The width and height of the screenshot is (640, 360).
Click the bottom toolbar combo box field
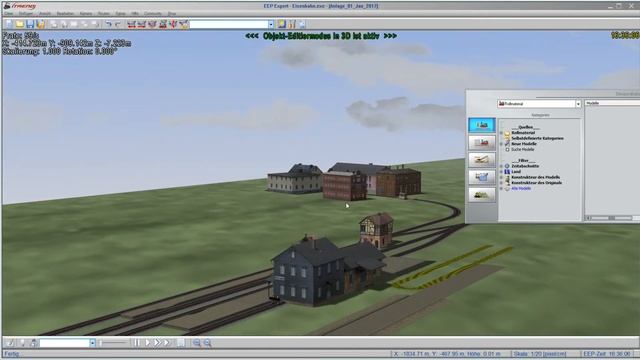pos(68,343)
